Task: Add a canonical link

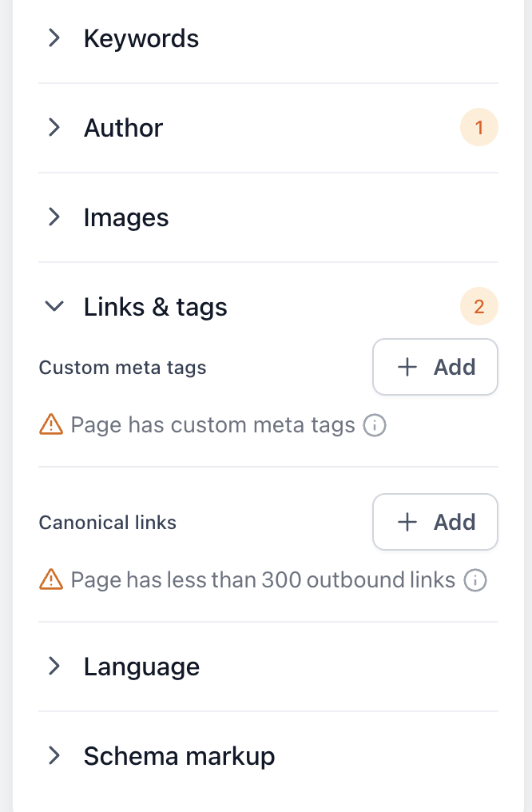Action: point(435,522)
